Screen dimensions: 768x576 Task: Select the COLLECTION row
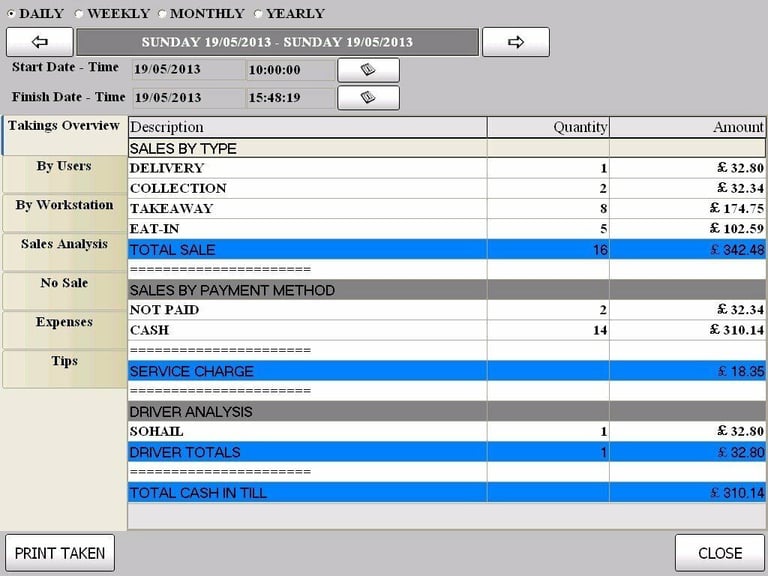coord(447,188)
